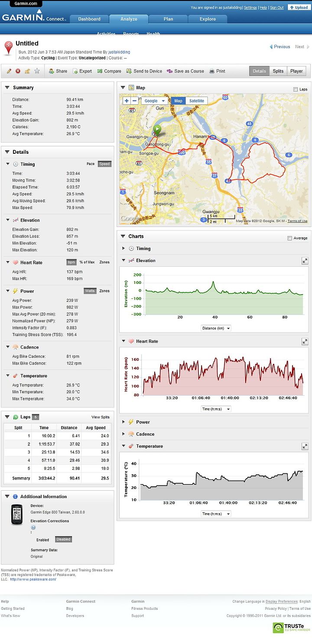Expand the Cadence chart section
The width and height of the screenshot is (312, 644).
click(123, 434)
